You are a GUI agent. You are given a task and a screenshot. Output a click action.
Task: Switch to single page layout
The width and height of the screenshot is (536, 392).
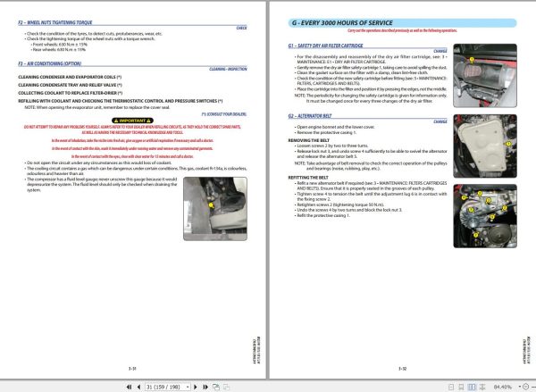click(x=451, y=387)
